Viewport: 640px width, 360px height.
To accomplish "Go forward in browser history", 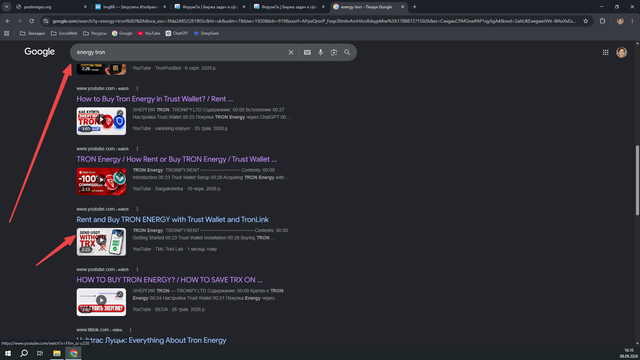I will (x=19, y=21).
